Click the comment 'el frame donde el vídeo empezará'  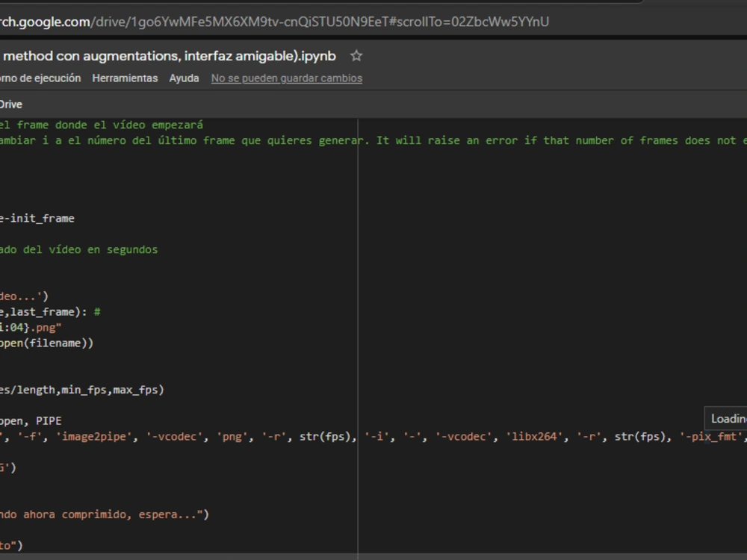[102, 125]
